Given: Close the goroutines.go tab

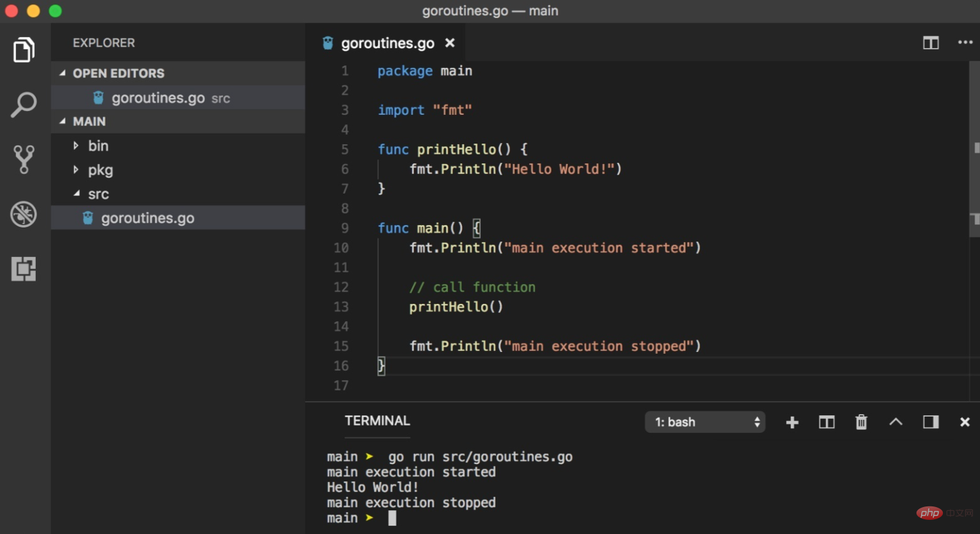Looking at the screenshot, I should point(450,43).
